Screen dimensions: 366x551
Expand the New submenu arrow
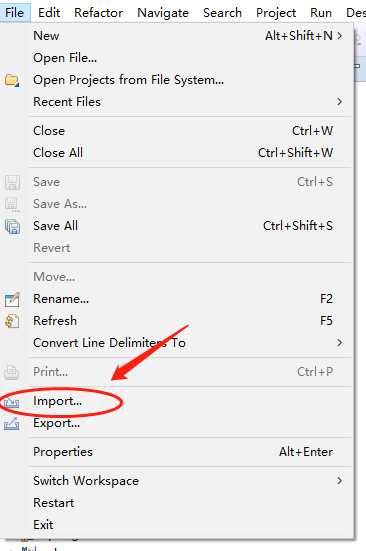pos(339,35)
